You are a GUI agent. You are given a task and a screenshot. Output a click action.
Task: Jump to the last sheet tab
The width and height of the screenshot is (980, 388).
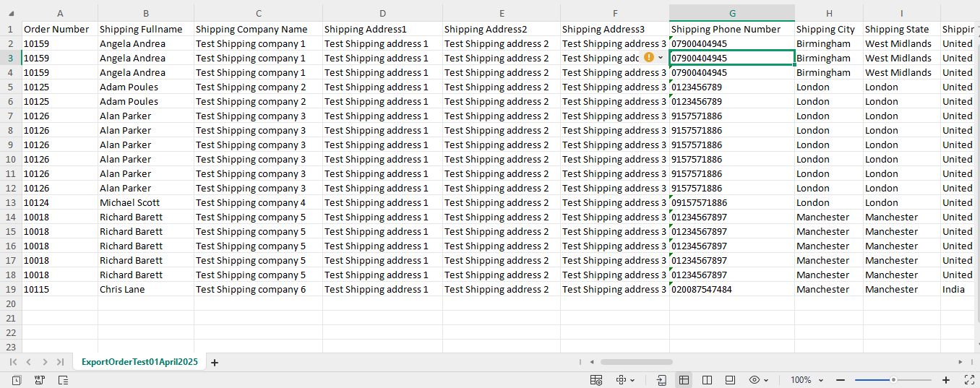[x=61, y=362]
